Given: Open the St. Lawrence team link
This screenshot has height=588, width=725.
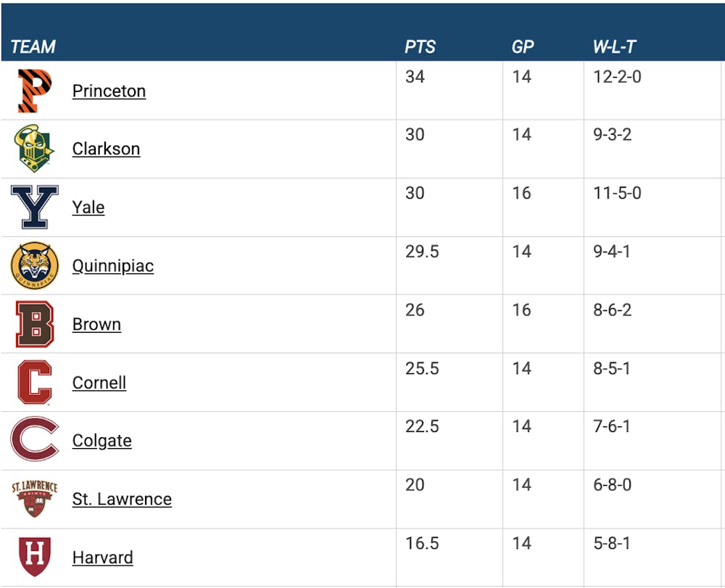Looking at the screenshot, I should [x=122, y=499].
